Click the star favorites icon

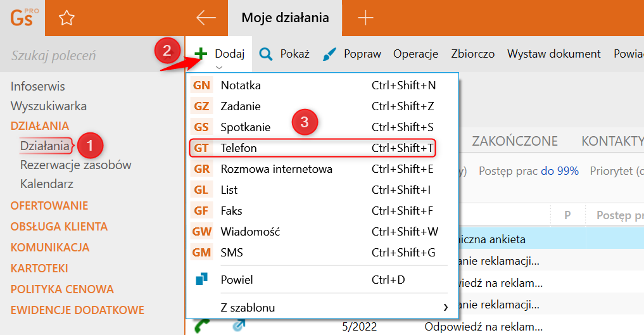[x=66, y=18]
